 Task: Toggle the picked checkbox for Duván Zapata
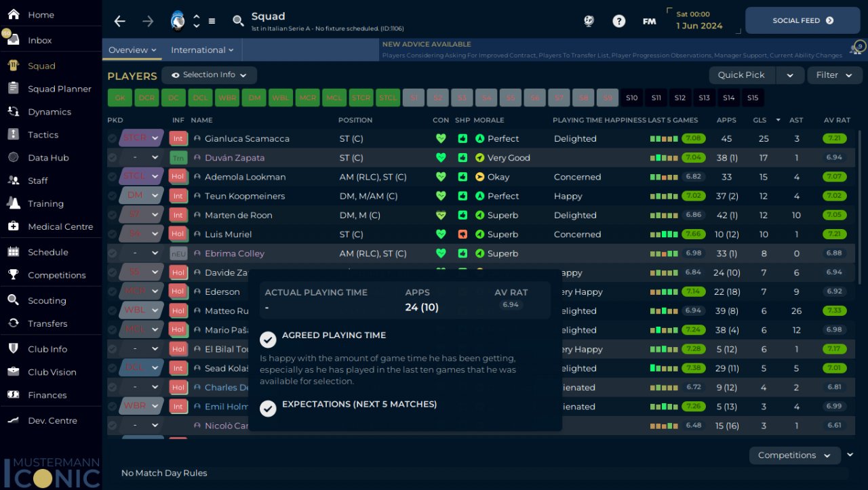click(113, 158)
